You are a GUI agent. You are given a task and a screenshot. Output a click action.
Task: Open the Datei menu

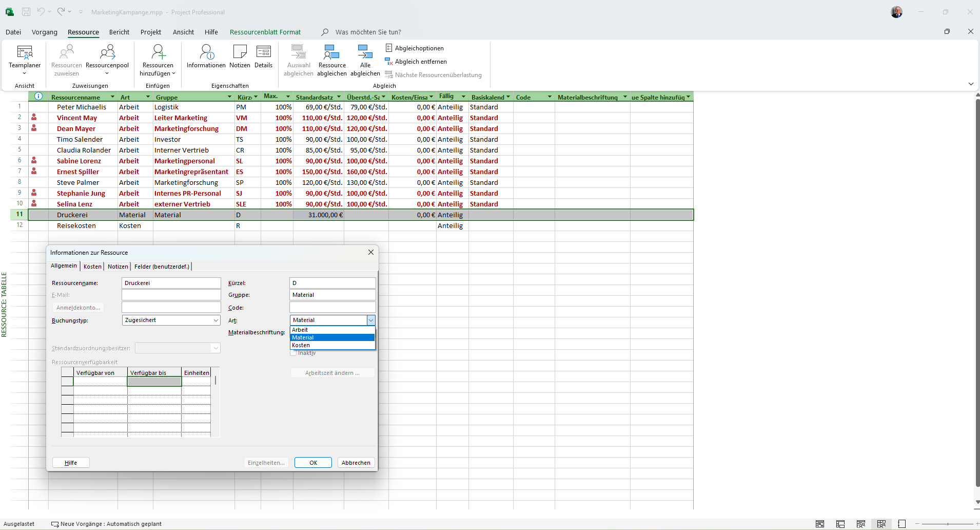[x=13, y=32]
